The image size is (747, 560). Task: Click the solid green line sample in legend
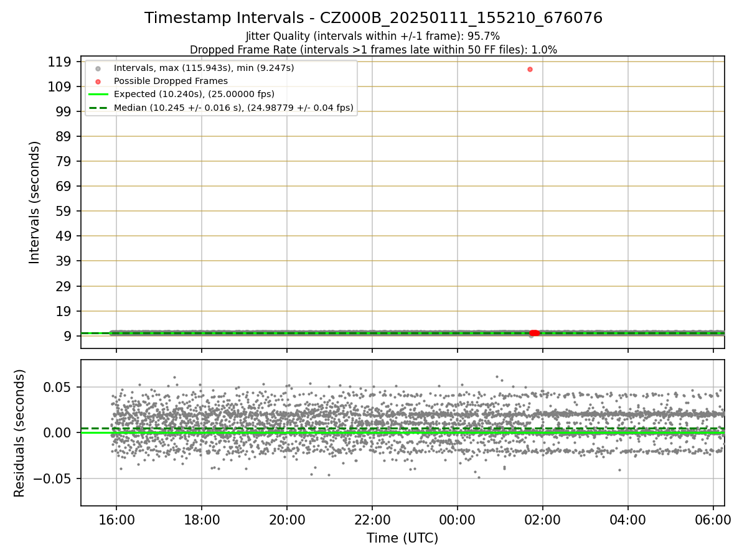click(x=98, y=95)
